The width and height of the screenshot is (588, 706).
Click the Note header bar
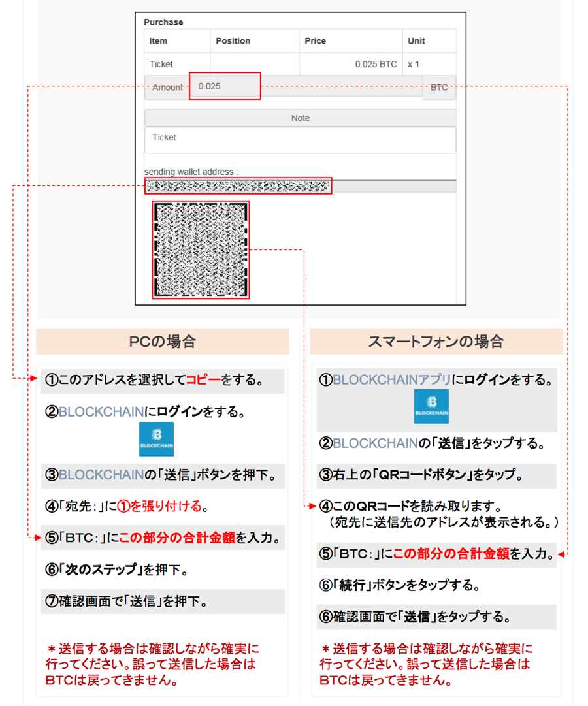300,118
